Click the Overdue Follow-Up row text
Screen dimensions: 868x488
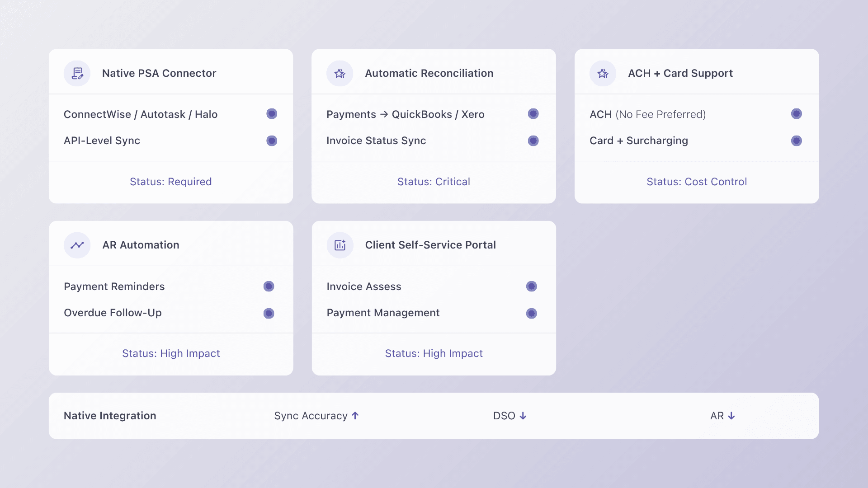(x=113, y=313)
